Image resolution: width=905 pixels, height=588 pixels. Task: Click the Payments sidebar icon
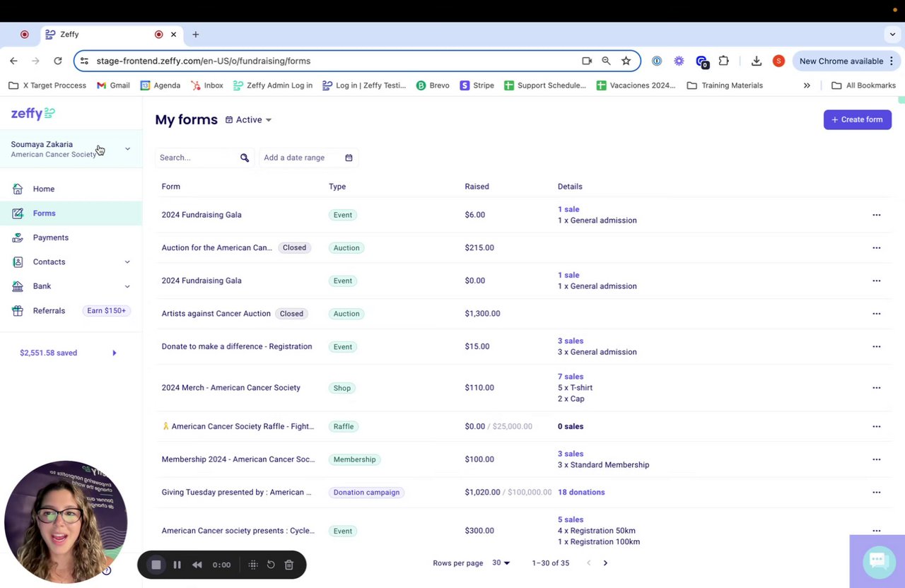click(18, 237)
